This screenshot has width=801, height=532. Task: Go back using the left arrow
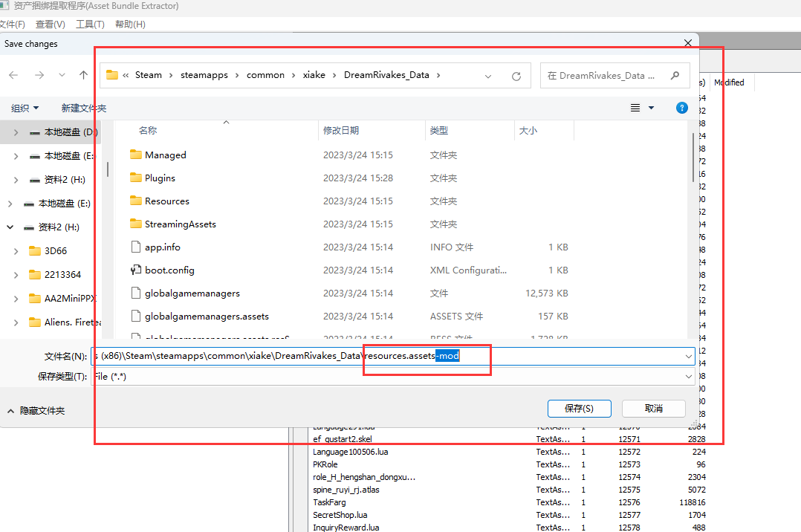pos(14,75)
